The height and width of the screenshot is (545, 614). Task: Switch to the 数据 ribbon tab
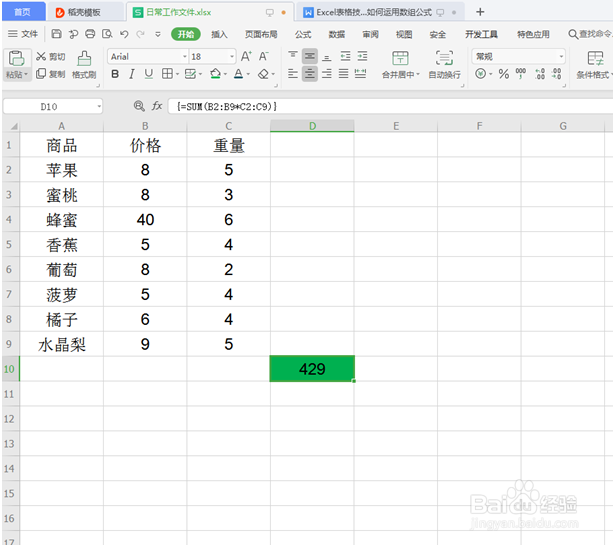tap(337, 34)
